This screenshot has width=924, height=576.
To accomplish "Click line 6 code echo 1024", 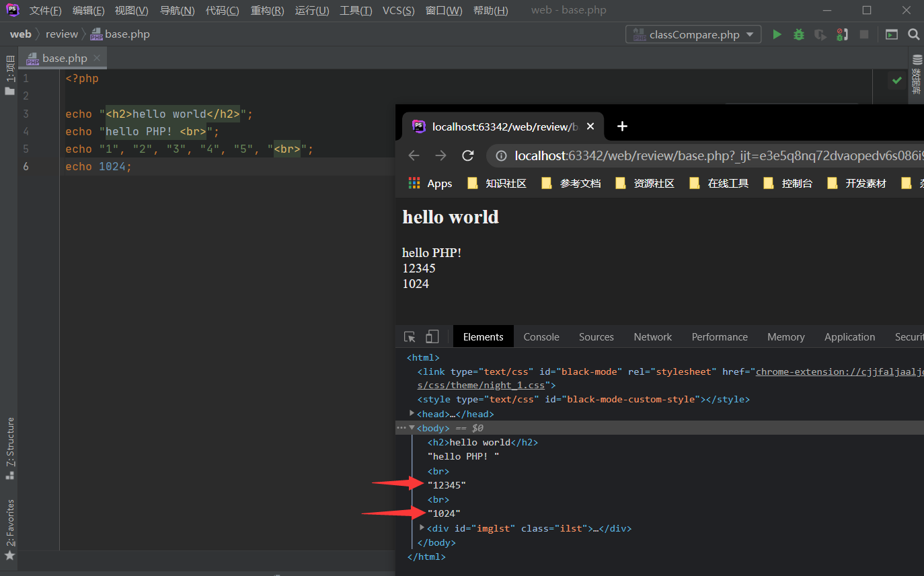I will tap(99, 166).
